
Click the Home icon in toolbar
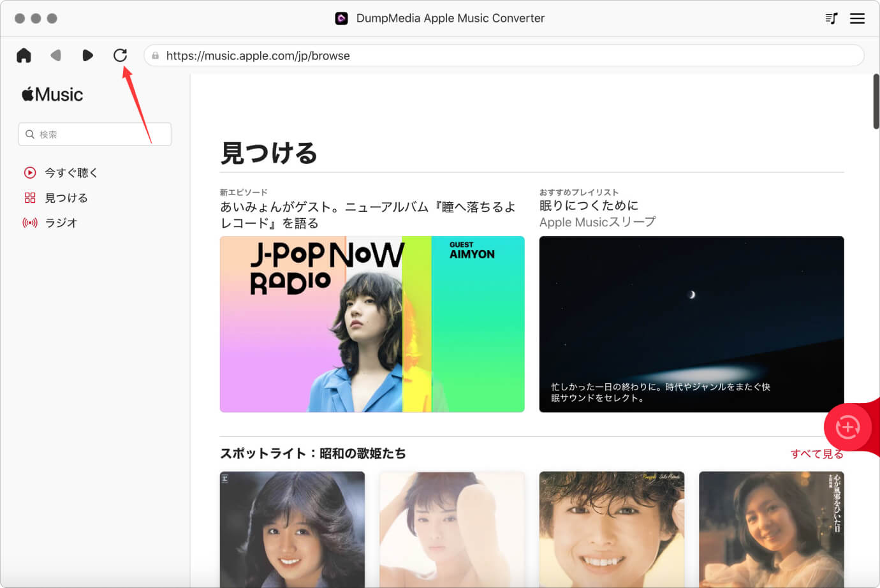24,55
